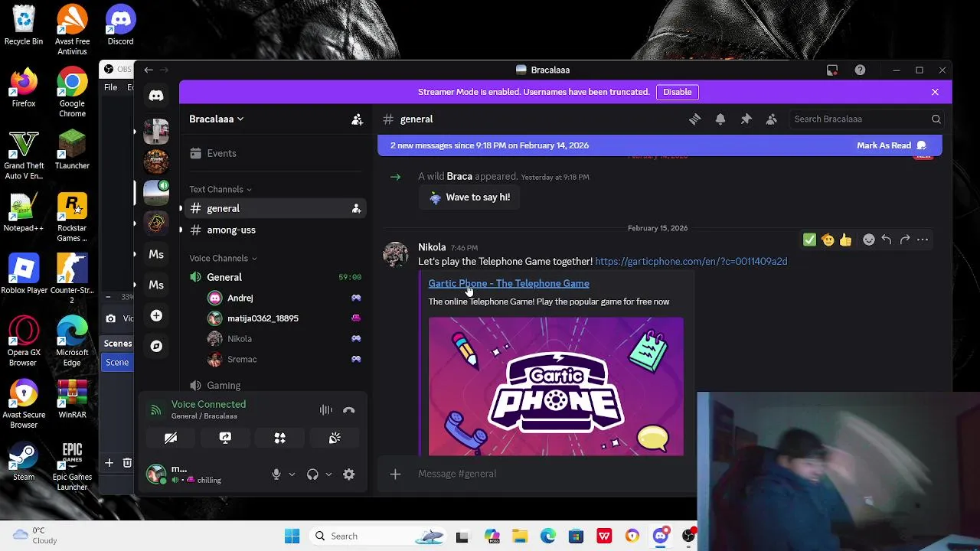980x551 pixels.
Task: Share your screen button
Action: tap(225, 438)
